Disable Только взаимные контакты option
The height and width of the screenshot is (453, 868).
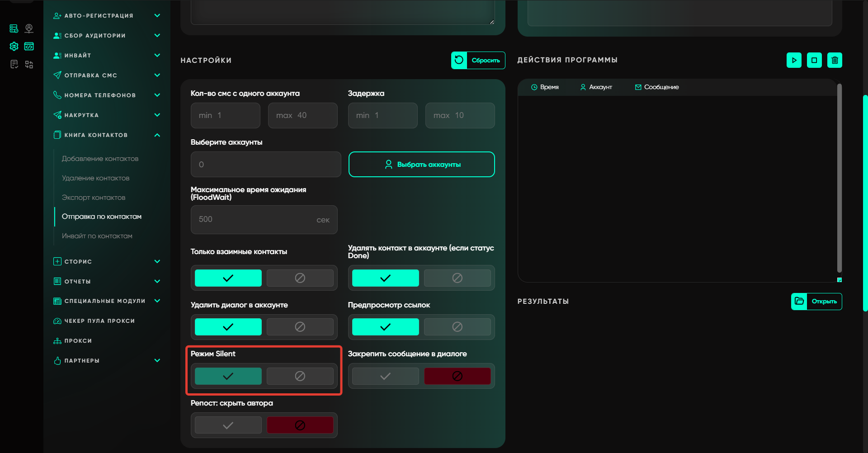coord(300,278)
